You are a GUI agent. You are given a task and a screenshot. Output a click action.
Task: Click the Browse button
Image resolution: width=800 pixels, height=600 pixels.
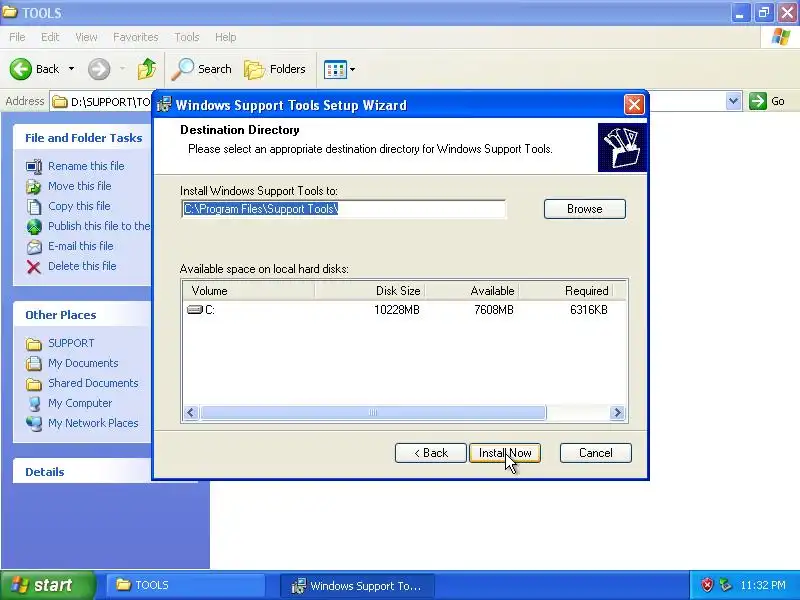(585, 209)
